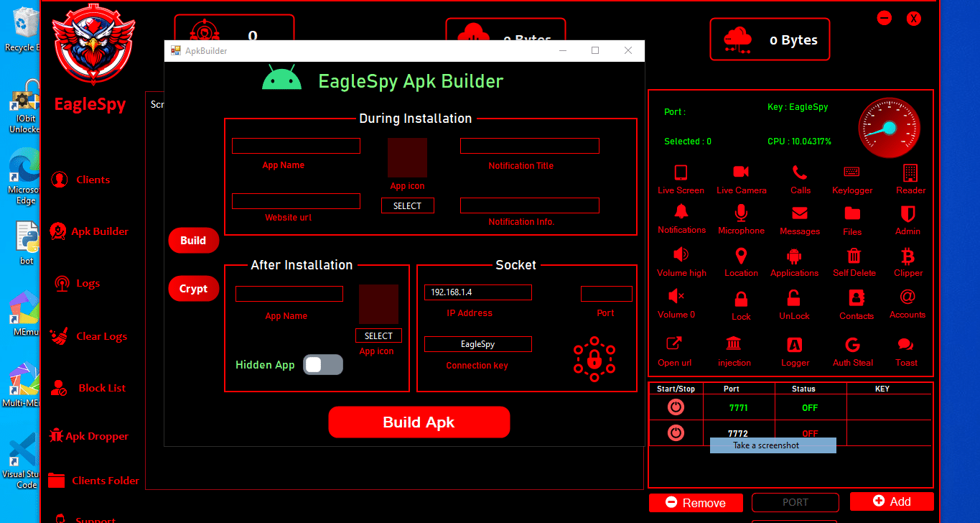The width and height of the screenshot is (980, 523).
Task: Power on listener for port 7772
Action: point(676,432)
